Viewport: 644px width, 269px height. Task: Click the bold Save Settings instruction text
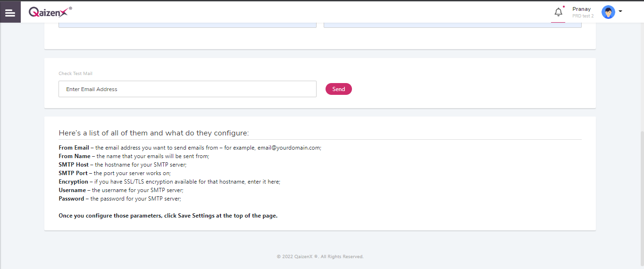167,216
